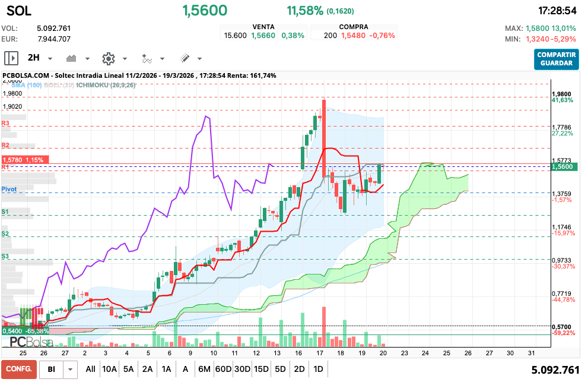Select the A time range
The height and width of the screenshot is (382, 588).
[185, 370]
